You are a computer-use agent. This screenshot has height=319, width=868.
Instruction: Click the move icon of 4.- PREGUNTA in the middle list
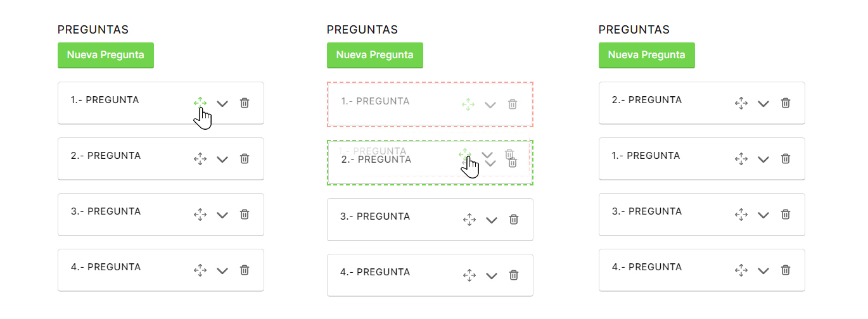pyautogui.click(x=469, y=275)
